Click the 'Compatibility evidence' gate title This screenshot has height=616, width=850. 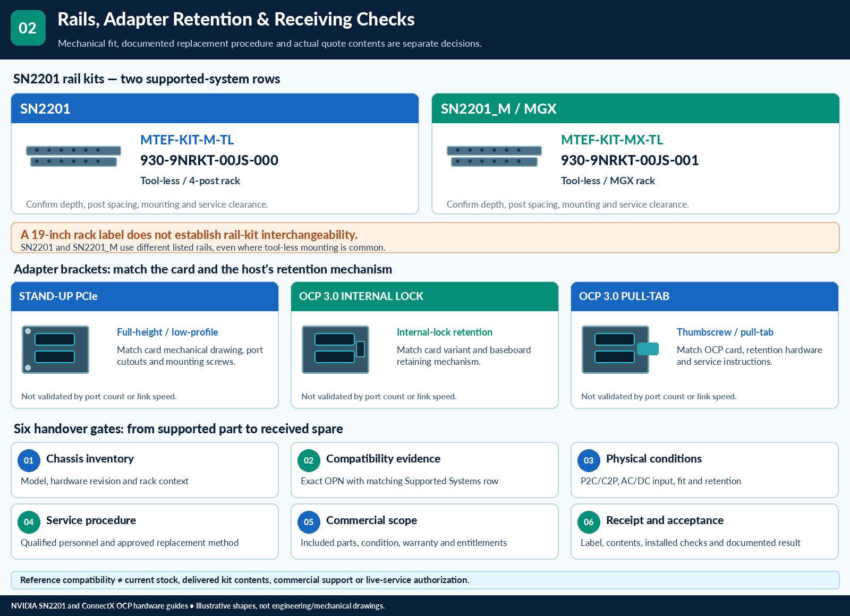383,459
